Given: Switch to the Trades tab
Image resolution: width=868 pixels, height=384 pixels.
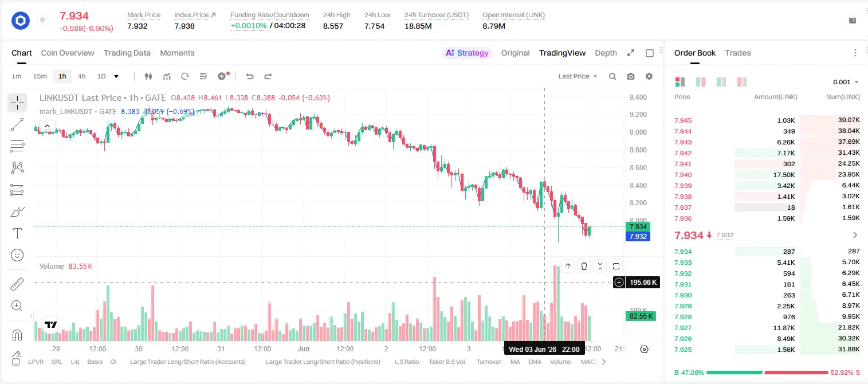Looking at the screenshot, I should (737, 53).
